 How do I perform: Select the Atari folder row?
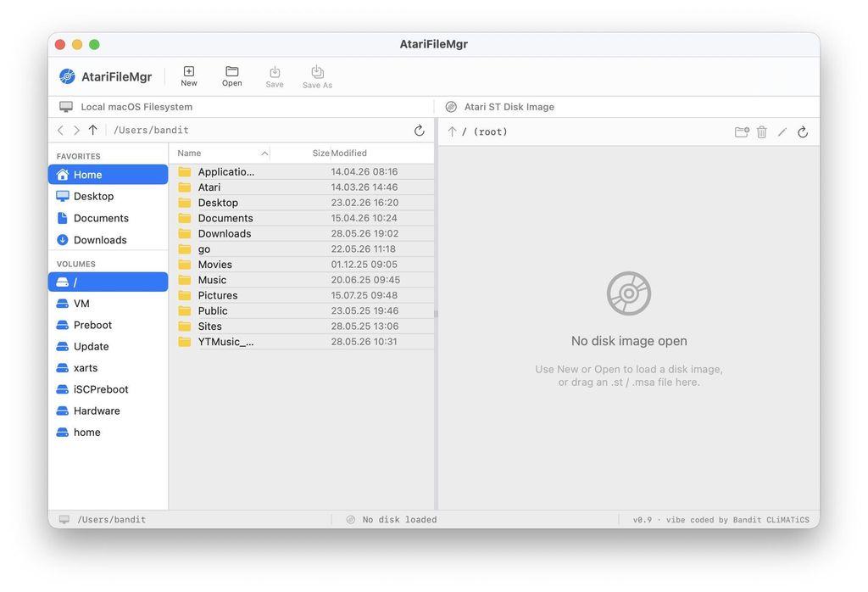click(303, 187)
